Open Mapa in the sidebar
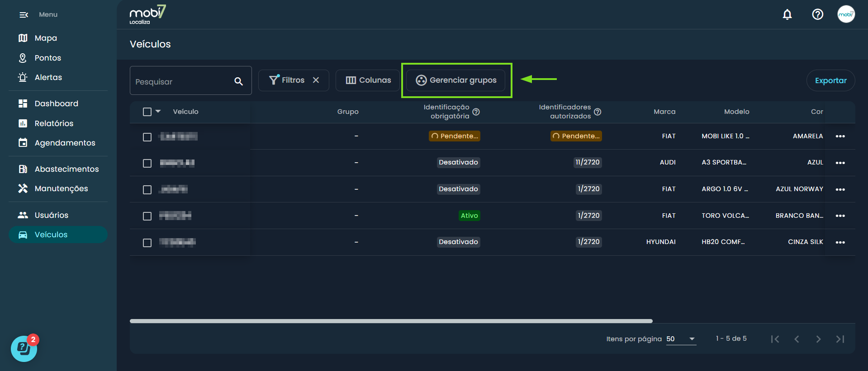Viewport: 868px width, 371px height. click(x=58, y=38)
